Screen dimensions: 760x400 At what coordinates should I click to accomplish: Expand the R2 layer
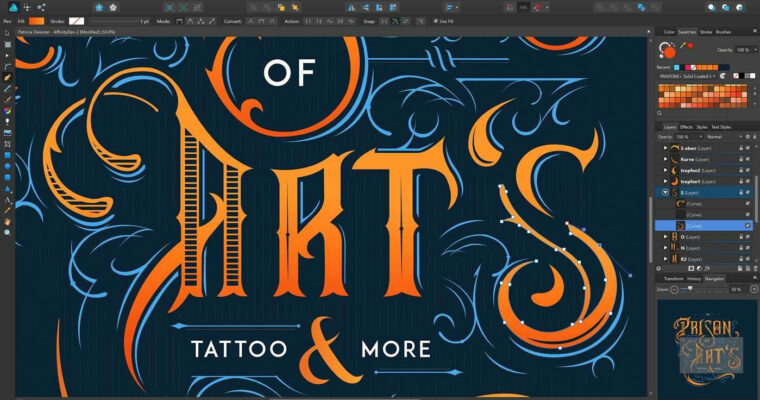point(665,259)
